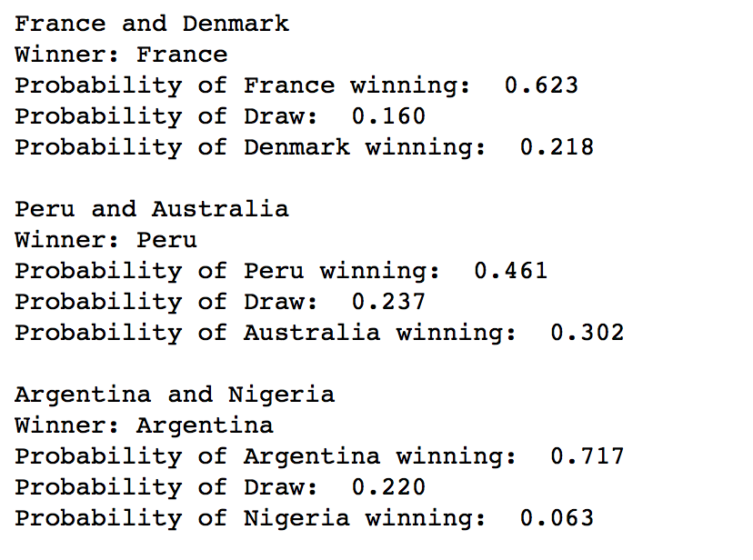Click the Australia winning probability 0.302
The height and width of the screenshot is (560, 753).
[587, 333]
